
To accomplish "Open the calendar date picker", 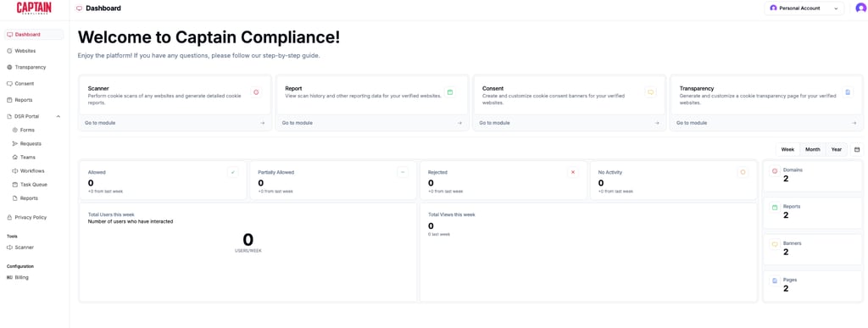I will click(x=857, y=149).
